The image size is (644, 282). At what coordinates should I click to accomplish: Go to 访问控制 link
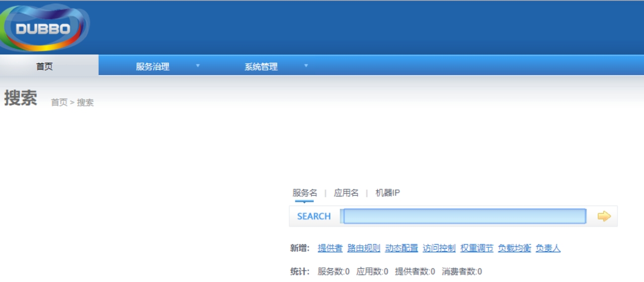point(439,248)
